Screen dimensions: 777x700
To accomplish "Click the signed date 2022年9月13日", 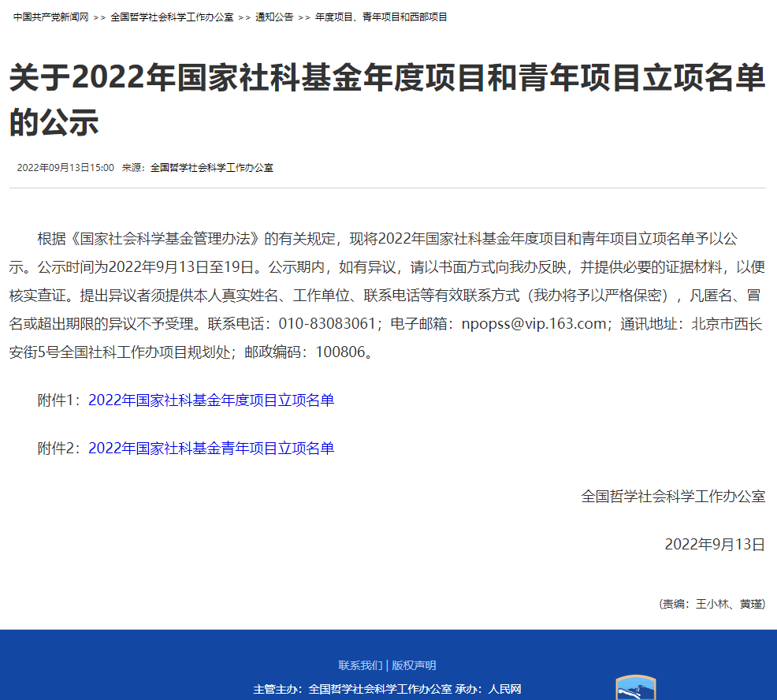I will pyautogui.click(x=715, y=545).
